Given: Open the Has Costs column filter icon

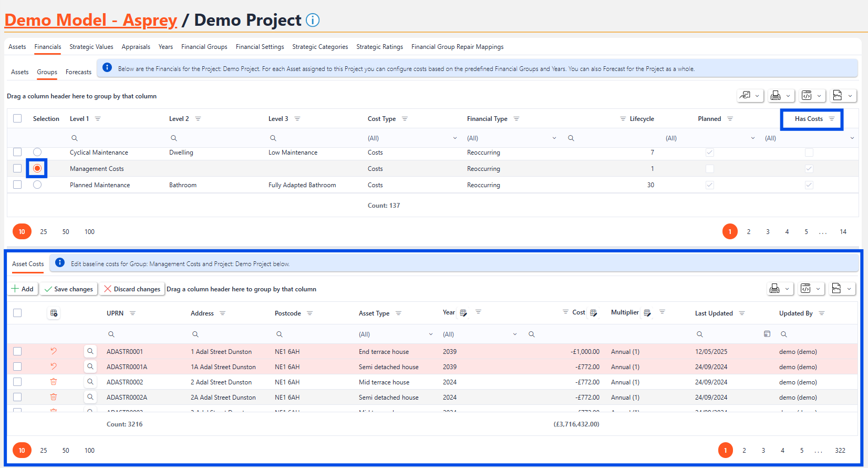Looking at the screenshot, I should [832, 119].
